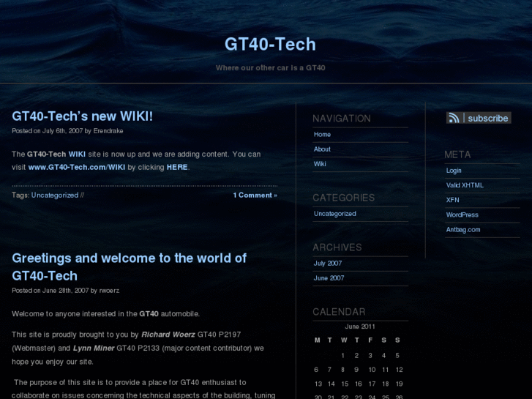Click the tagline Where our other car is a GT40
This screenshot has height=399, width=532.
(x=271, y=68)
